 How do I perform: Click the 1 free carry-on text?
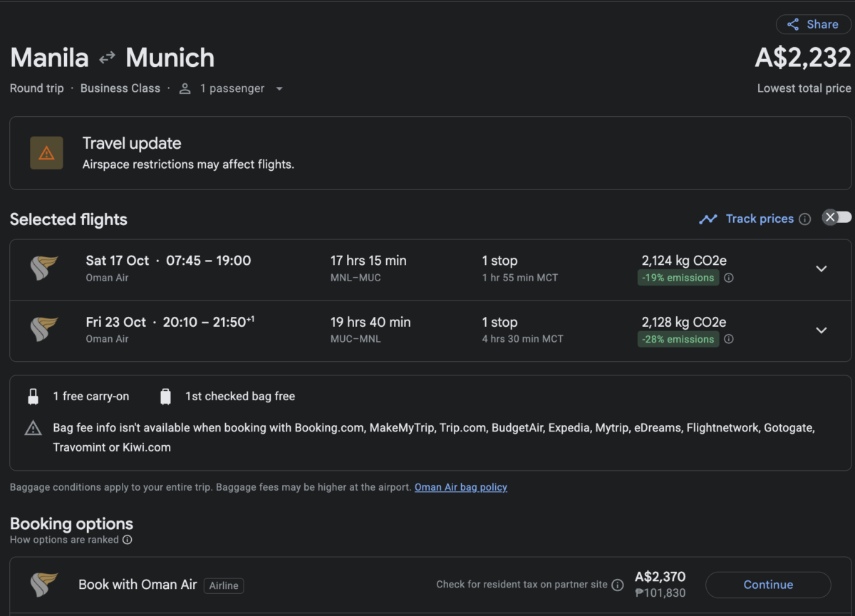91,397
